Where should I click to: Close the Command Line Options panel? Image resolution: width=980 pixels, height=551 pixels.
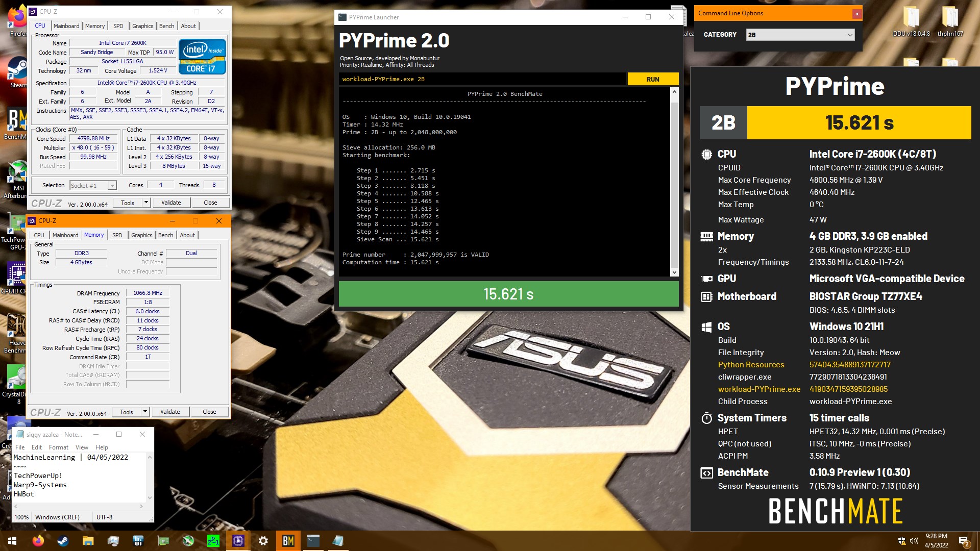[x=857, y=14]
